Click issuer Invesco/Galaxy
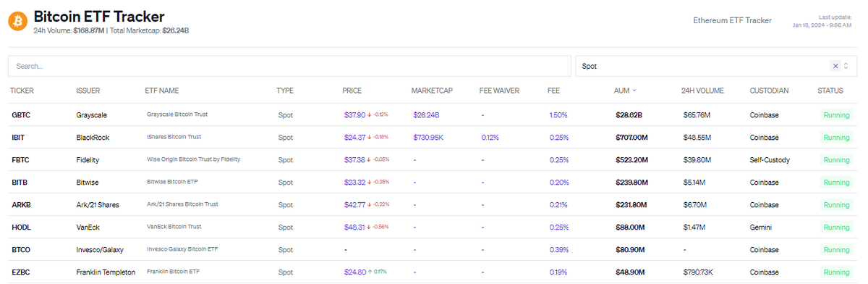The height and width of the screenshot is (284, 868). pyautogui.click(x=100, y=250)
